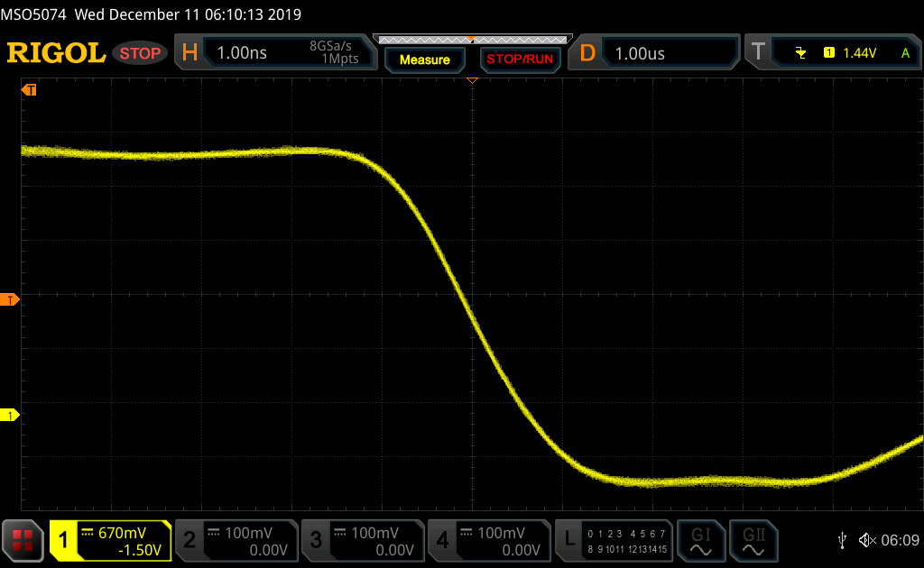Screen dimensions: 924x568
Task: Open GII signal generator 2
Action: [753, 541]
